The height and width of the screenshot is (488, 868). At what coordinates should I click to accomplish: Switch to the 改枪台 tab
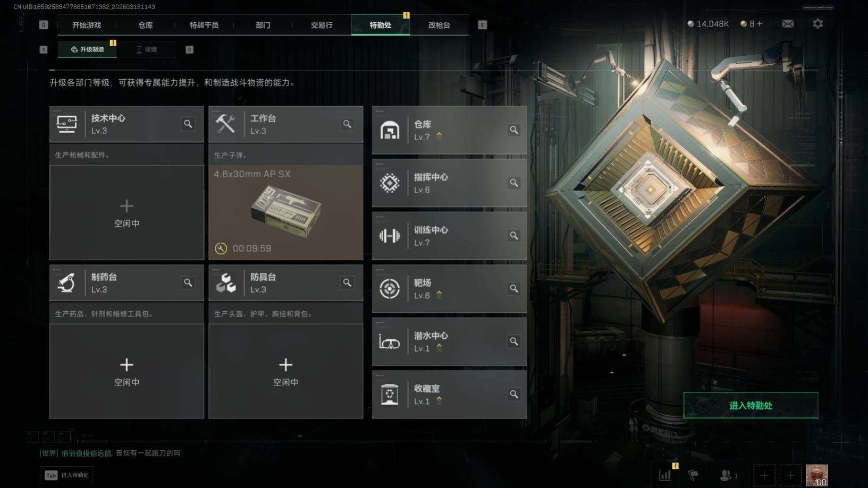pos(439,25)
